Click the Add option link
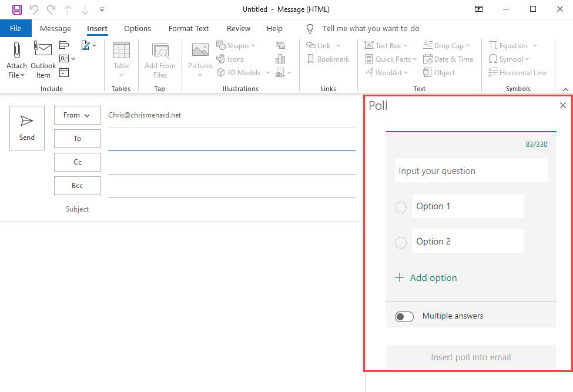 tap(426, 278)
